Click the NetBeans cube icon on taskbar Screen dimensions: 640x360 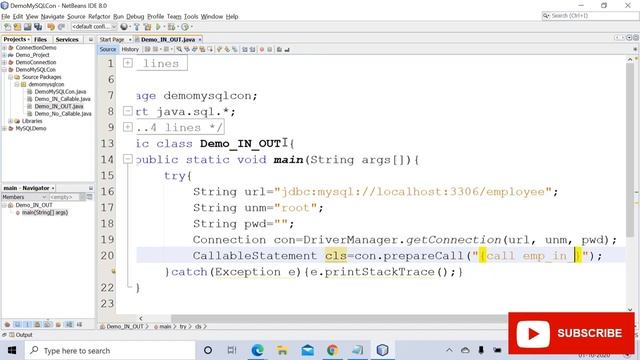tap(382, 350)
